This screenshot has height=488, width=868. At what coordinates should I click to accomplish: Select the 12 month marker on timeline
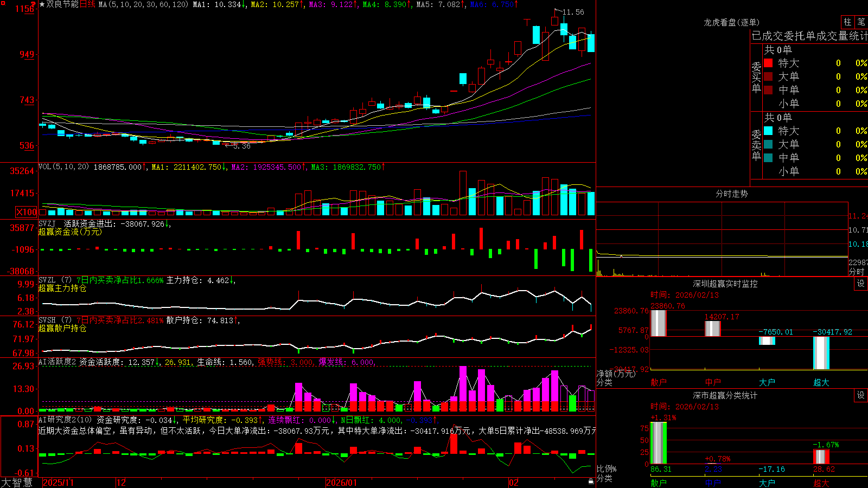tap(122, 483)
